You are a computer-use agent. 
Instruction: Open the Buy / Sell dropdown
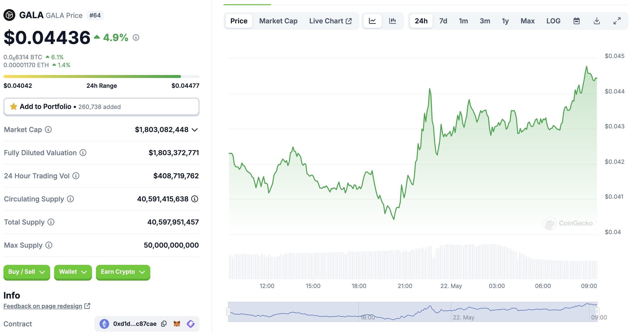tap(27, 272)
